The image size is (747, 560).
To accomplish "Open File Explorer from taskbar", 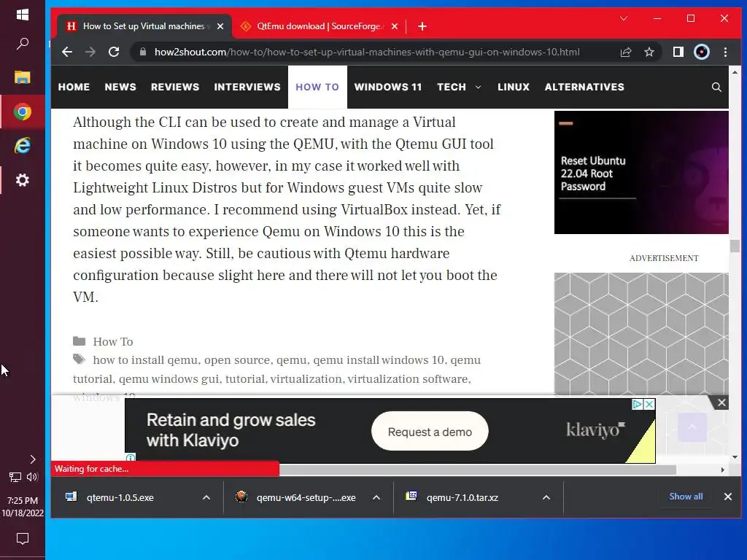I will click(x=23, y=77).
